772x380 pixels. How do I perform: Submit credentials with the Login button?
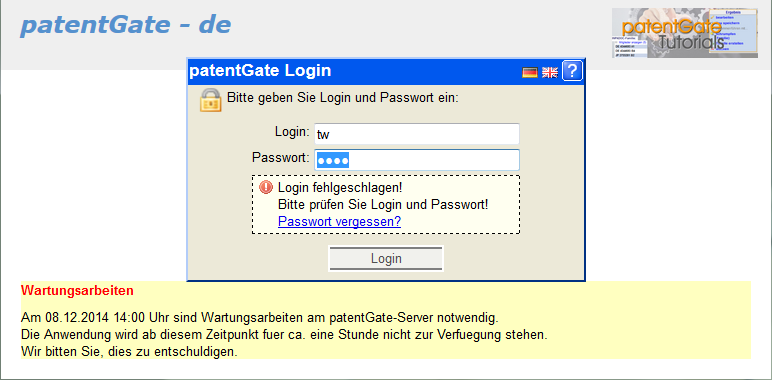[x=386, y=258]
